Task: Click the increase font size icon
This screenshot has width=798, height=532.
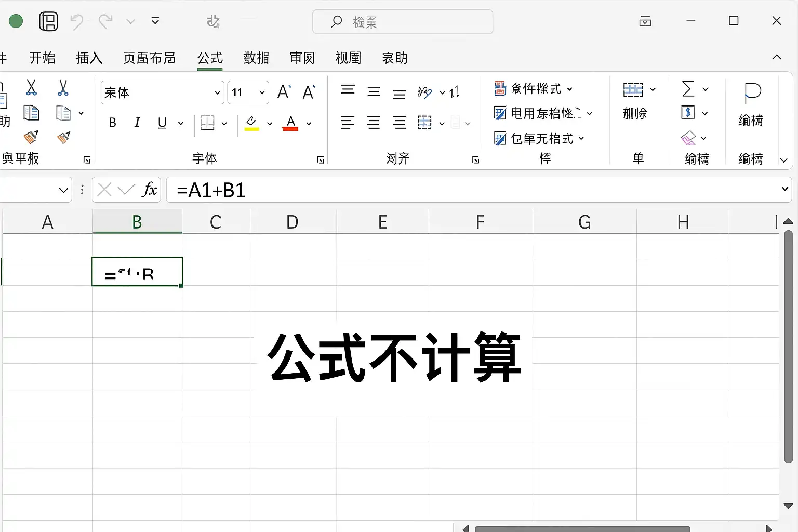Action: pyautogui.click(x=284, y=92)
